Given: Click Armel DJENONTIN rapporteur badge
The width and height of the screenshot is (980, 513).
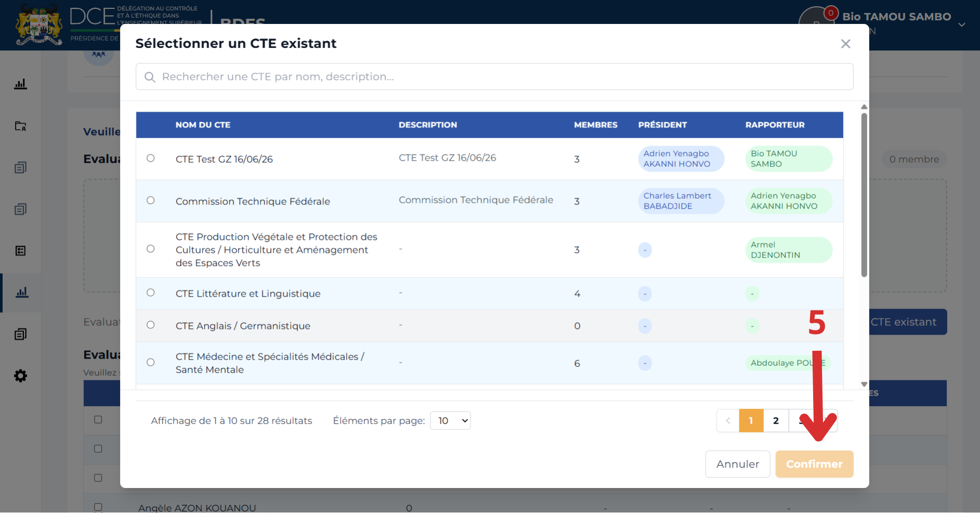Looking at the screenshot, I should 788,250.
